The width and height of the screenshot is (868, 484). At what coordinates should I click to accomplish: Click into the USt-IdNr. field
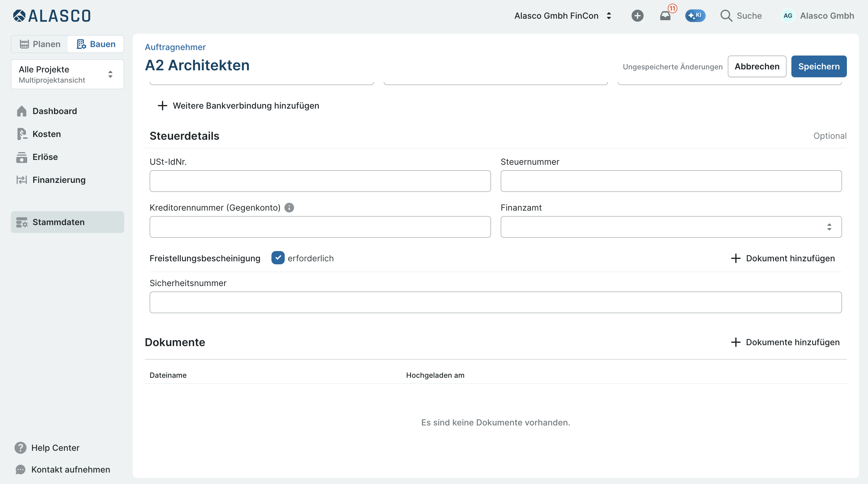pos(320,181)
